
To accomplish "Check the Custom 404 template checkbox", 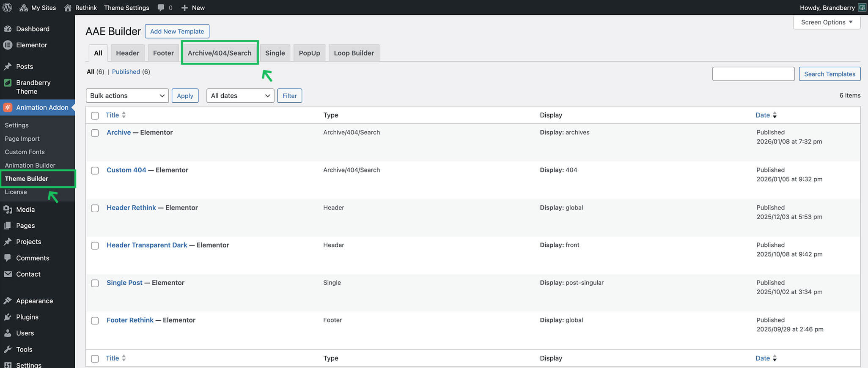I will click(x=95, y=171).
